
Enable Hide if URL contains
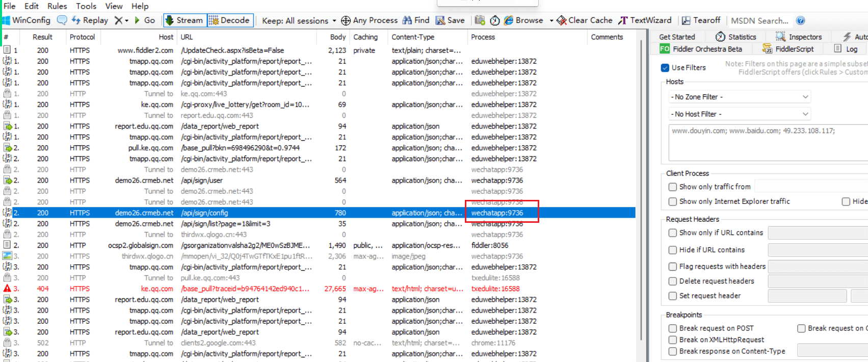click(x=673, y=250)
